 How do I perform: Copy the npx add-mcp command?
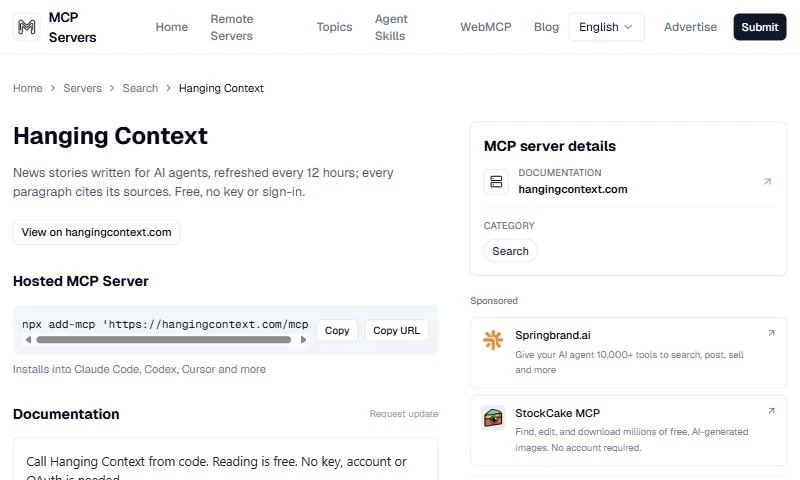[x=337, y=331]
